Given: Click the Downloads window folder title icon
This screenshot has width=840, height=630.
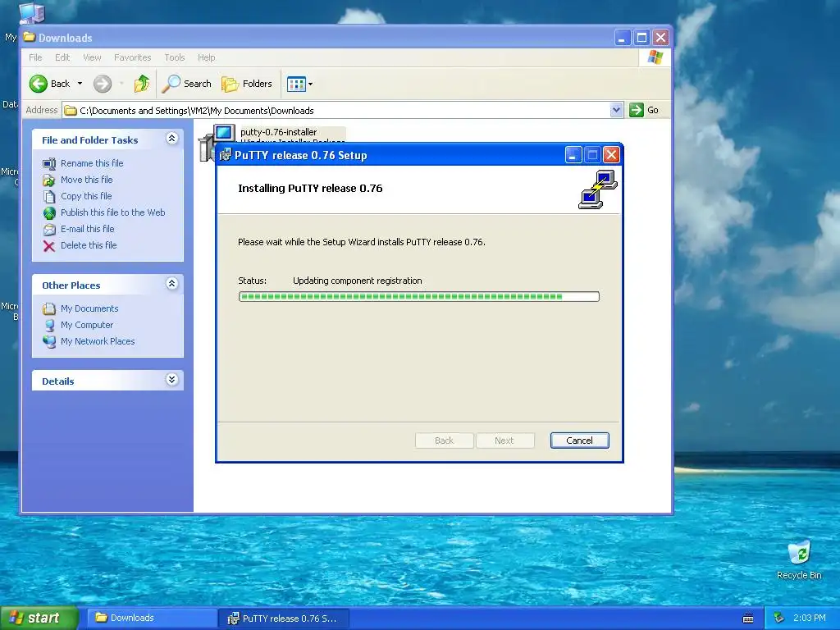Looking at the screenshot, I should [x=30, y=38].
